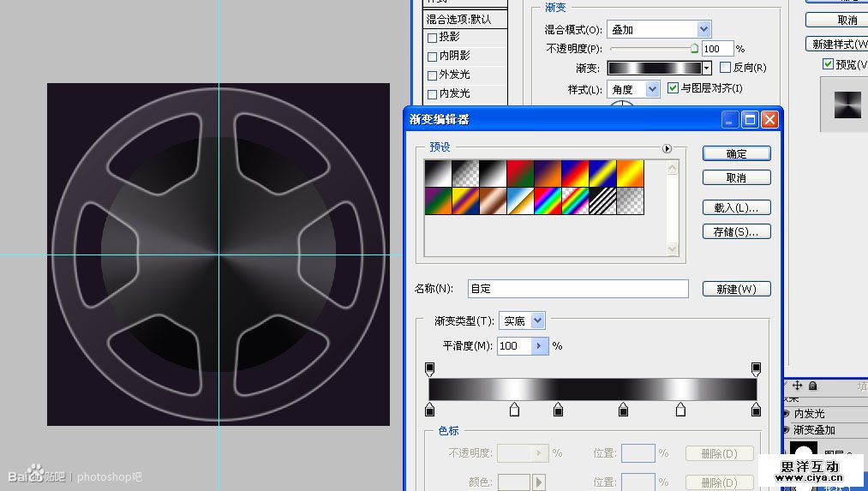The width and height of the screenshot is (868, 491).
Task: Click the 名称 gradient name input field
Action: click(x=578, y=290)
